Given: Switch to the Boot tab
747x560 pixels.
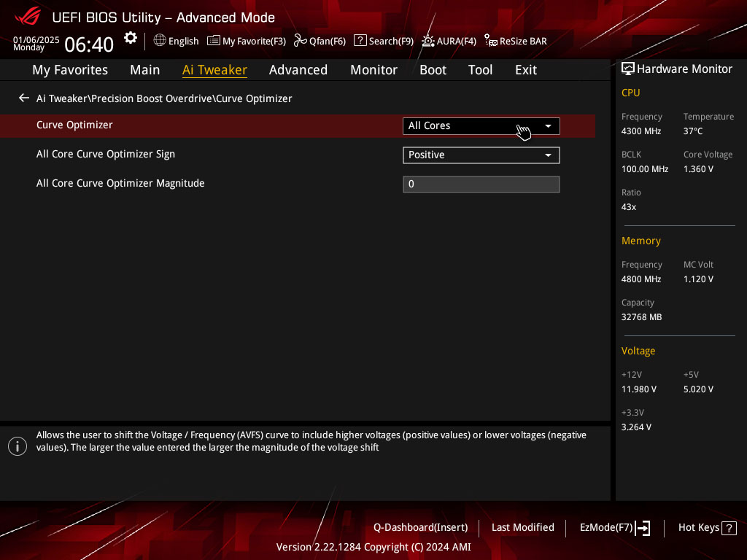Looking at the screenshot, I should coord(433,70).
